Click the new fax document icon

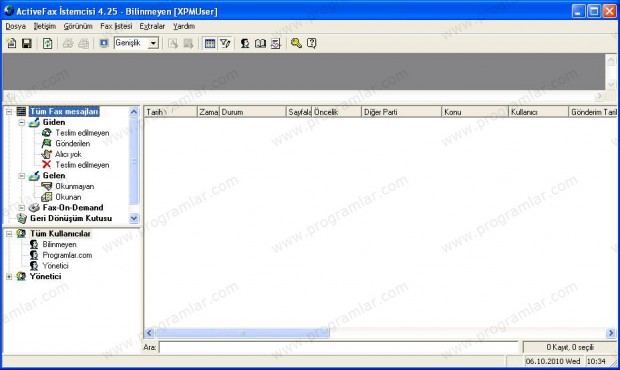tap(11, 43)
